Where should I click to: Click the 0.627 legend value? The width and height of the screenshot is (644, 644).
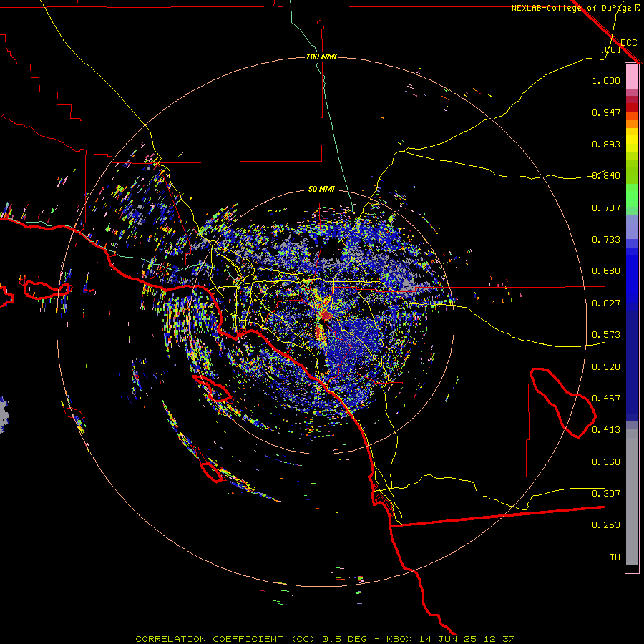[606, 303]
